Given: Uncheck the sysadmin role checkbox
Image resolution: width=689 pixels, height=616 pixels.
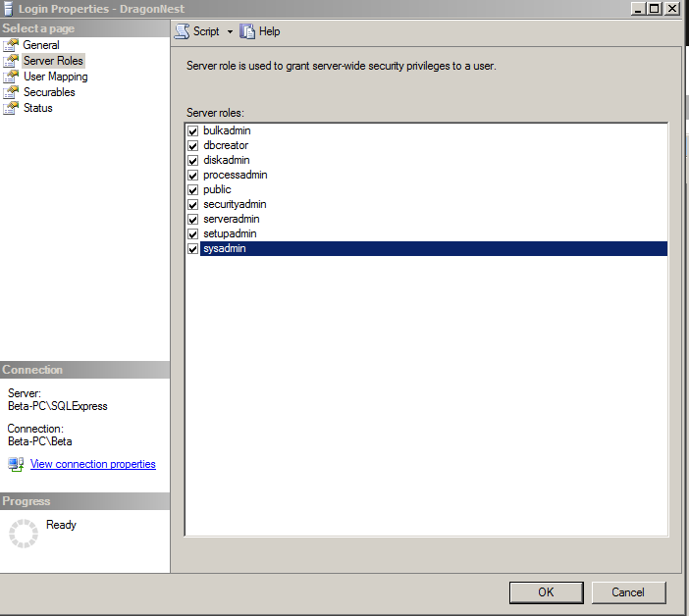Looking at the screenshot, I should (x=193, y=249).
